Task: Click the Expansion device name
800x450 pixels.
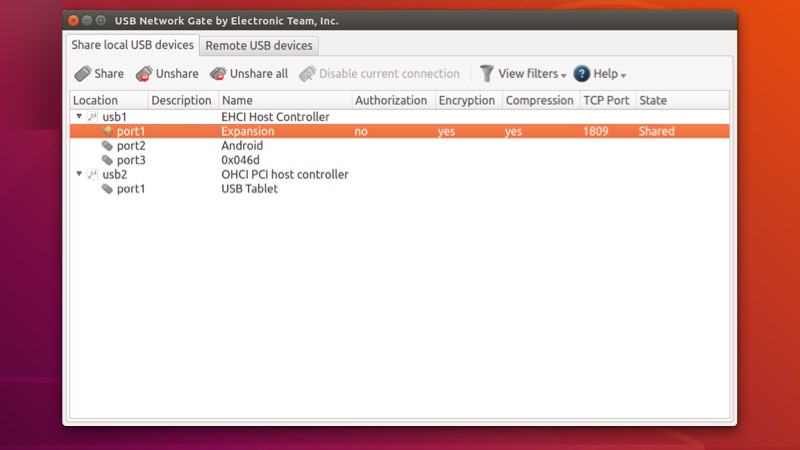Action: coord(247,131)
